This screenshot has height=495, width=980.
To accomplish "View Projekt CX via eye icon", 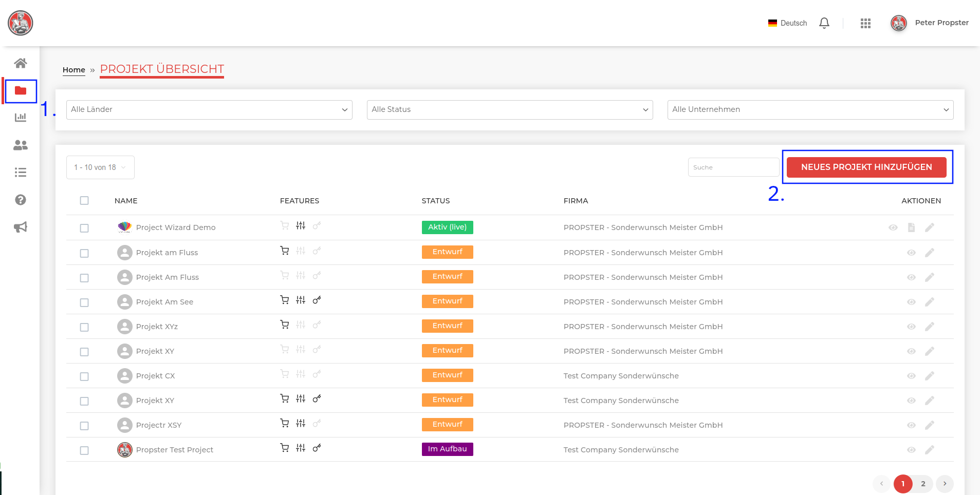I will click(x=911, y=376).
